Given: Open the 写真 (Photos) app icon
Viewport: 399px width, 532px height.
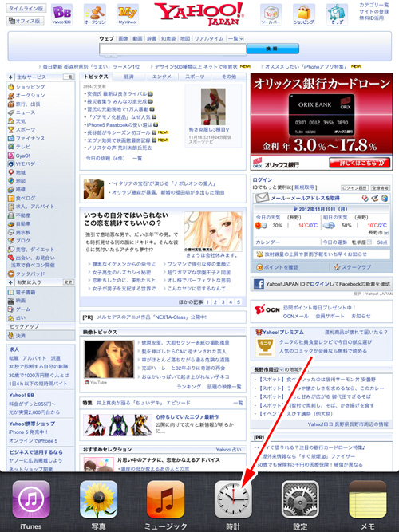Looking at the screenshot, I should (98, 499).
